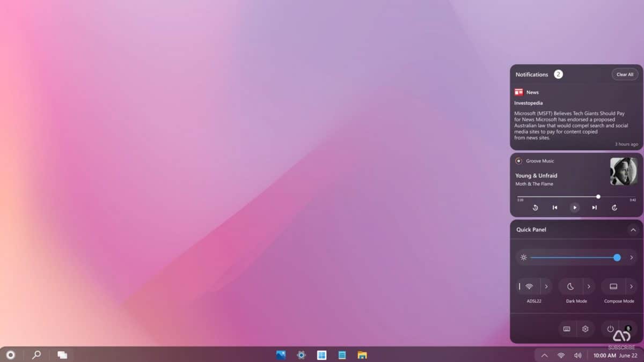Expand ADSL22 network options with its chevron
644x362 pixels.
click(546, 286)
